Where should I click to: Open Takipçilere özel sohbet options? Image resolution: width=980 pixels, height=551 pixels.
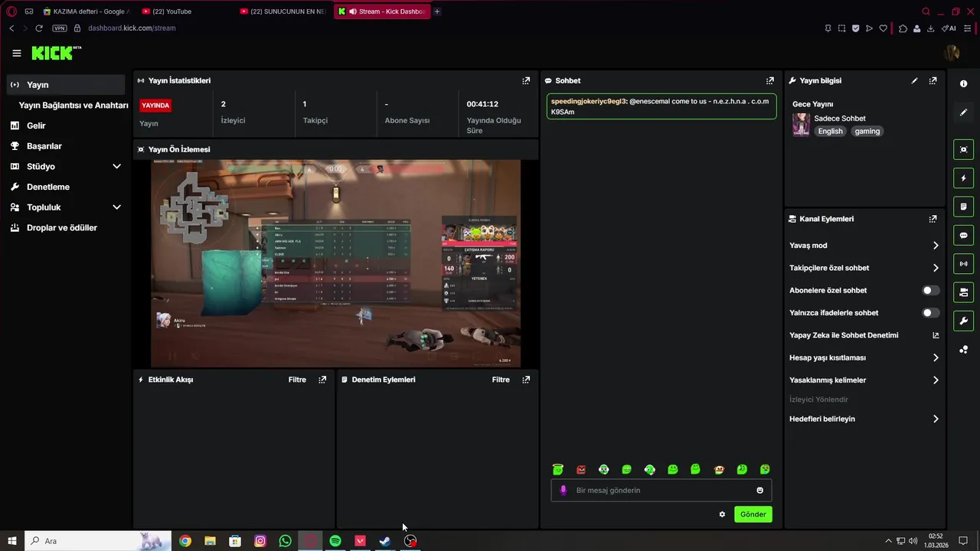pos(864,268)
